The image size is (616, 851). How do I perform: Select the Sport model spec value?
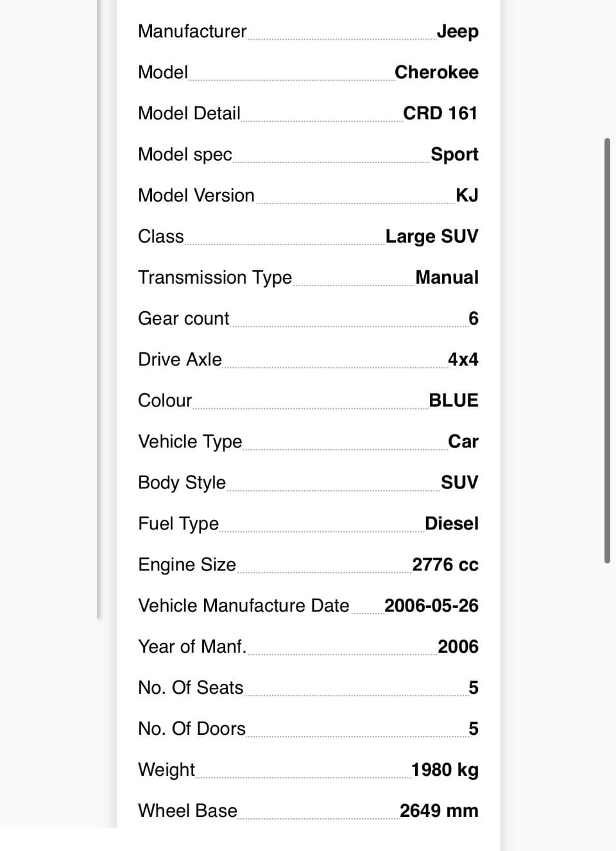point(454,155)
